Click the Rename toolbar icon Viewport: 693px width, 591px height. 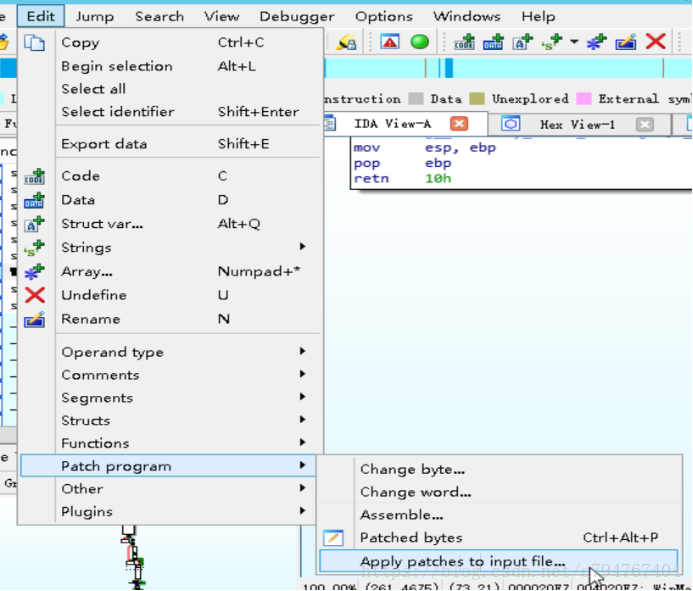pyautogui.click(x=626, y=42)
